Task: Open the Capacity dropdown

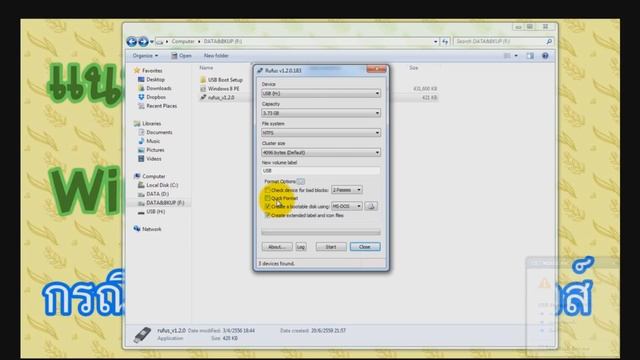Action: tap(321, 113)
